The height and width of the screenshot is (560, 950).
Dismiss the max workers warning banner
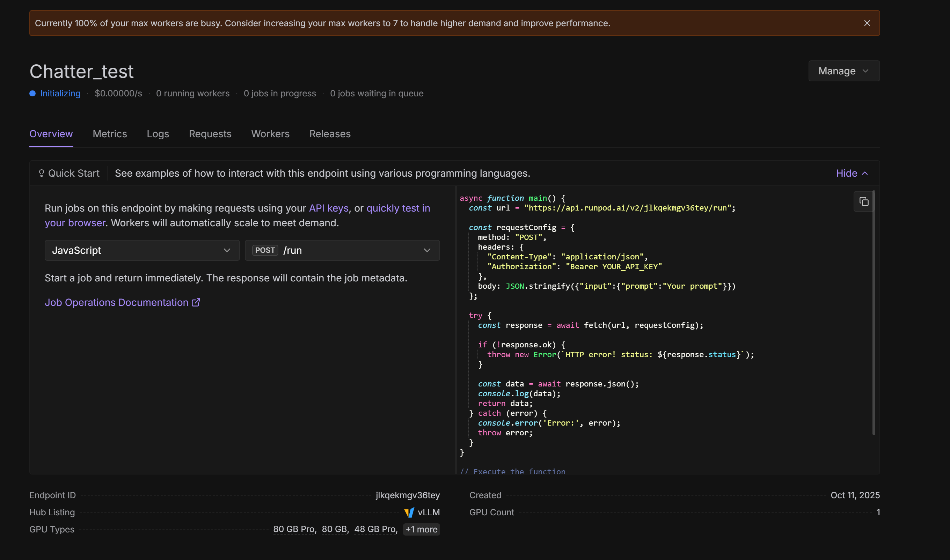[x=867, y=23]
